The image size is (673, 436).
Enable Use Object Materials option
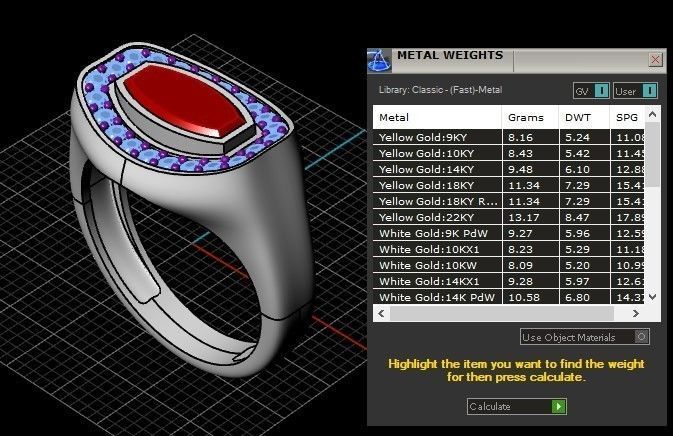[x=585, y=337]
